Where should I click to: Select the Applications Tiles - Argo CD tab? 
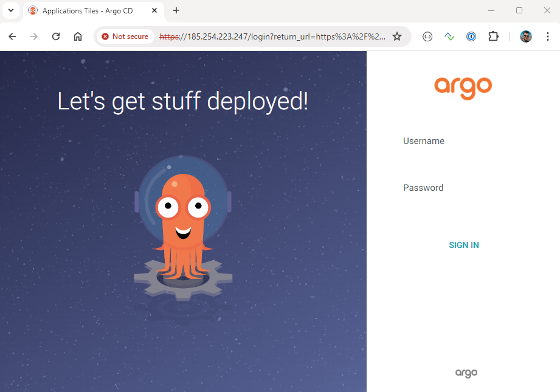coord(87,11)
